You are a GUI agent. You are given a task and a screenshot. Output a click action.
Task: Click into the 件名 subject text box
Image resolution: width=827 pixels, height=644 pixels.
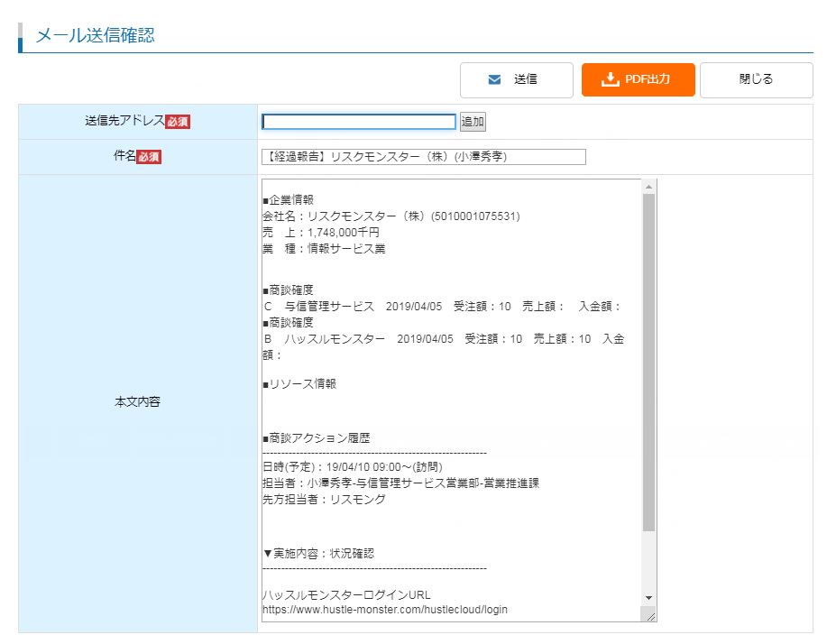click(x=423, y=157)
